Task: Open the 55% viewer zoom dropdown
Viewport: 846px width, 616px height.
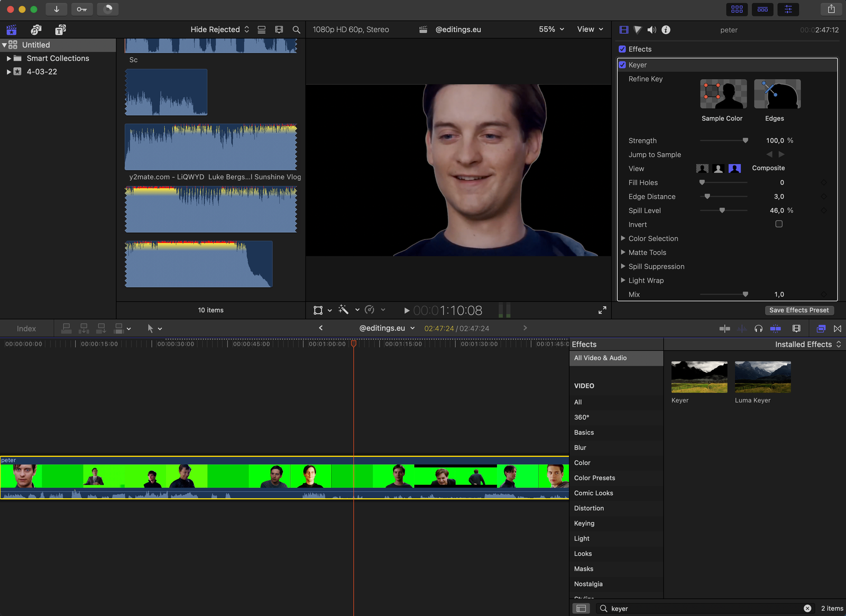Action: pyautogui.click(x=551, y=29)
